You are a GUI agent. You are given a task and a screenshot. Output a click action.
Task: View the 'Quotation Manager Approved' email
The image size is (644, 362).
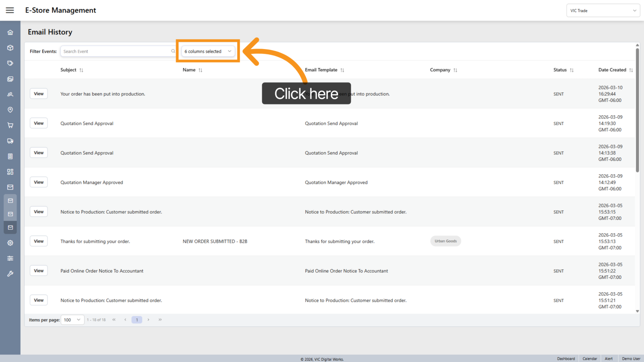point(39,182)
